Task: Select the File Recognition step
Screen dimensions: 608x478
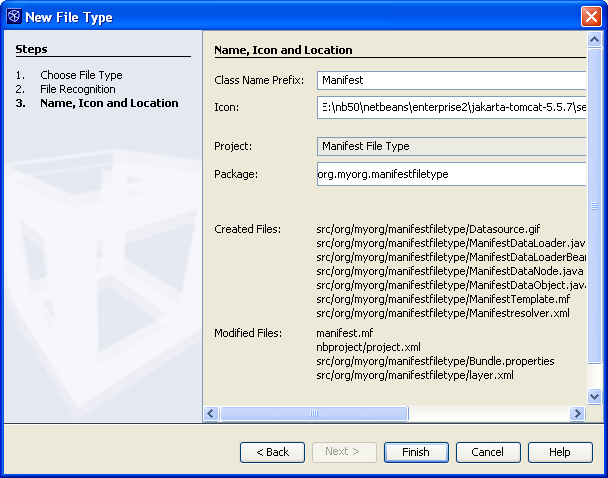Action: 78,89
